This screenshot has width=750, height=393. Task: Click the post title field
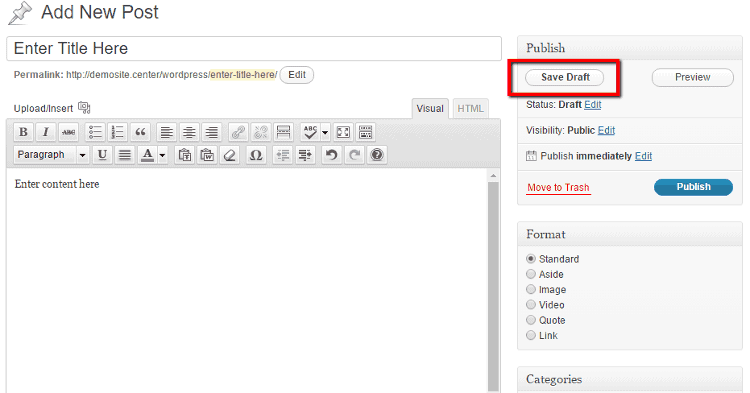coord(254,48)
